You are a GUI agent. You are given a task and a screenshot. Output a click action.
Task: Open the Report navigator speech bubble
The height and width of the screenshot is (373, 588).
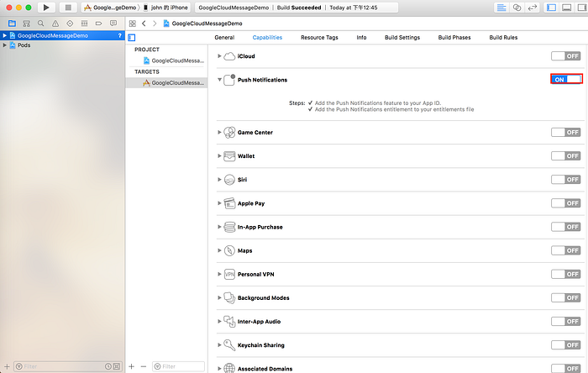113,24
